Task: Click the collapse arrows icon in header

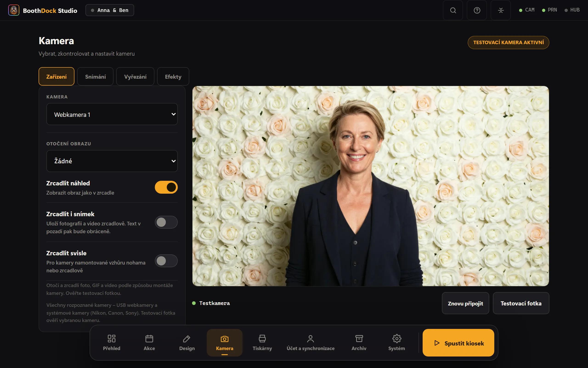Action: (500, 10)
